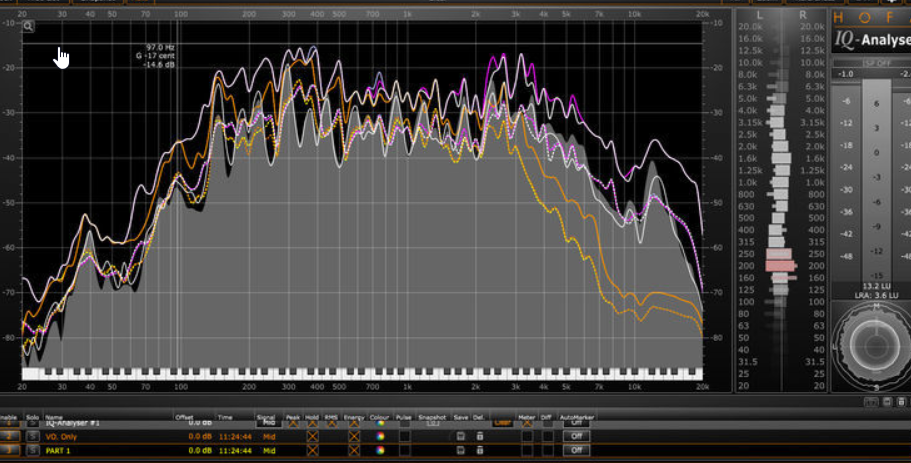Toggle the Peak checkbox for VO: Only
The image size is (911, 463).
[x=312, y=437]
